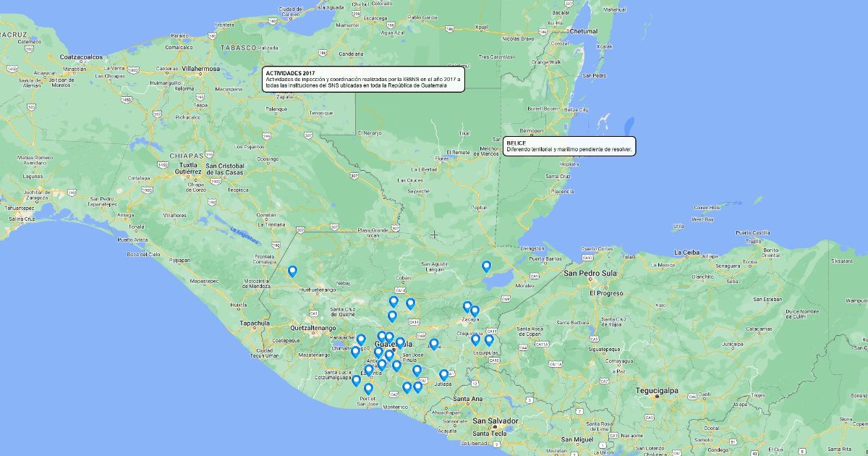Viewport: 868px width, 456px height.
Task: Click the crosshair at the map center
Action: click(434, 235)
